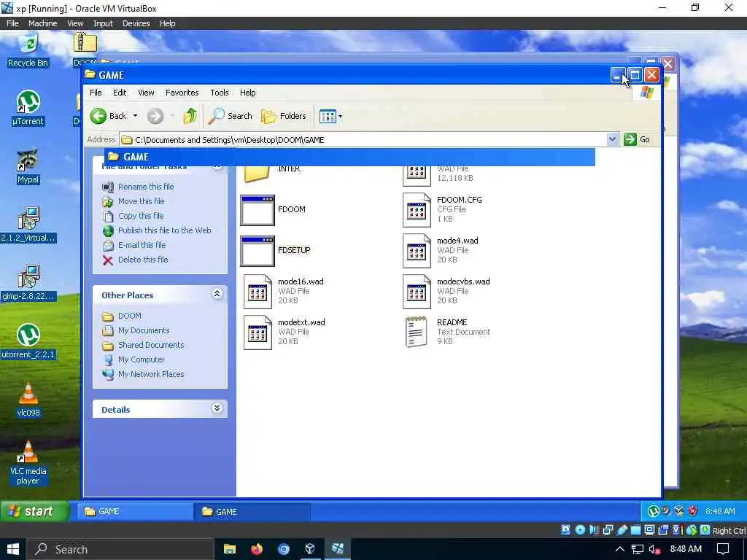The width and height of the screenshot is (747, 560).
Task: Open Shared Documents in Other Places
Action: 151,345
